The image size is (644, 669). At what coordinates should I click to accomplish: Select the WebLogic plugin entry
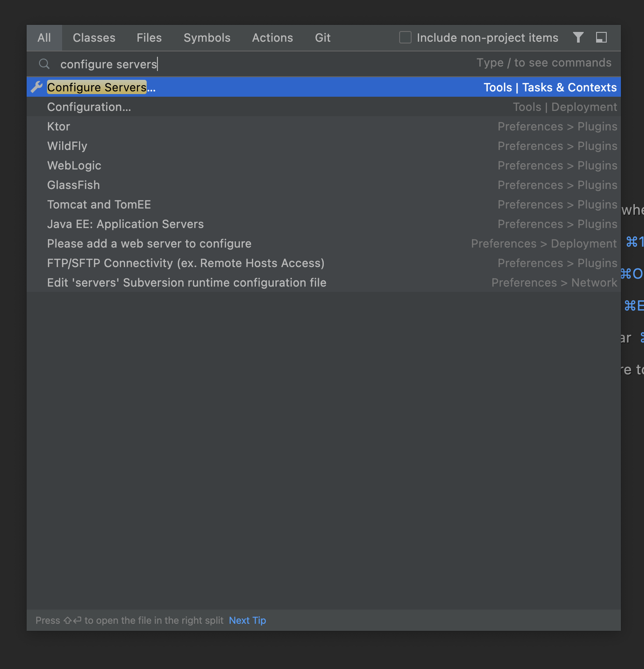(x=324, y=165)
